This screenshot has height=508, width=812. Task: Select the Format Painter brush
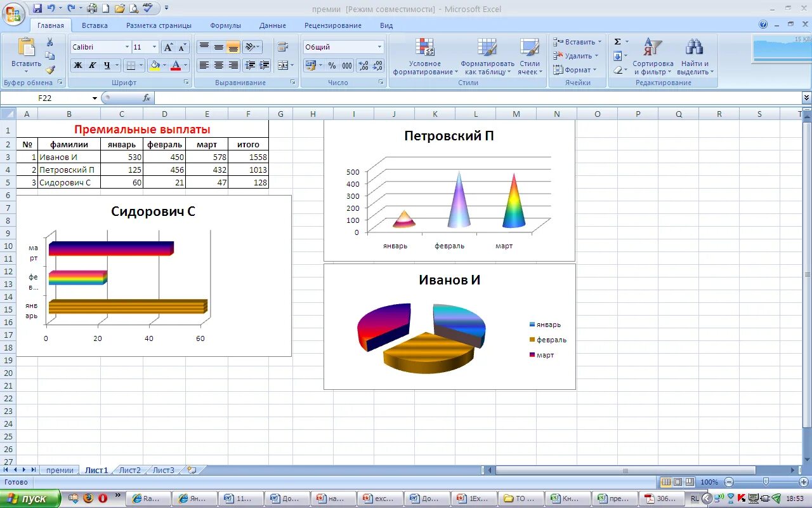click(x=50, y=70)
